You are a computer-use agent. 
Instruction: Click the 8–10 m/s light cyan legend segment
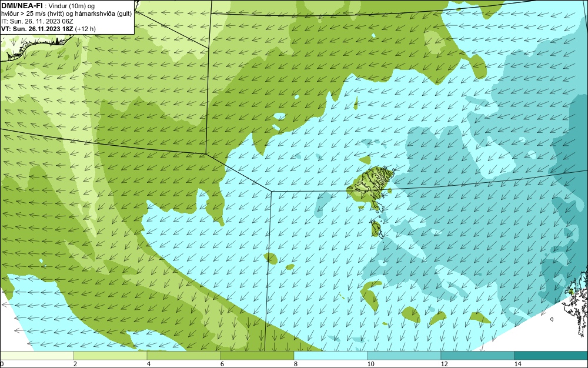tap(330, 356)
